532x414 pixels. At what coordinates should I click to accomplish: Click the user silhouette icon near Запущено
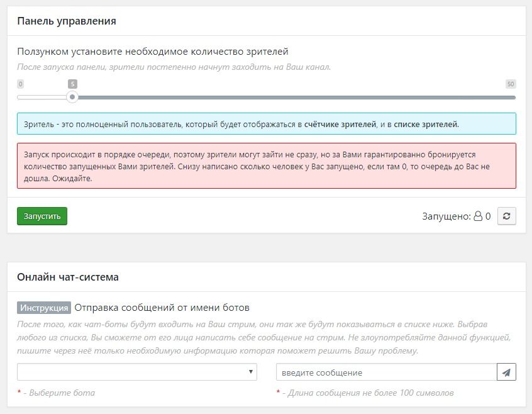[x=478, y=216]
